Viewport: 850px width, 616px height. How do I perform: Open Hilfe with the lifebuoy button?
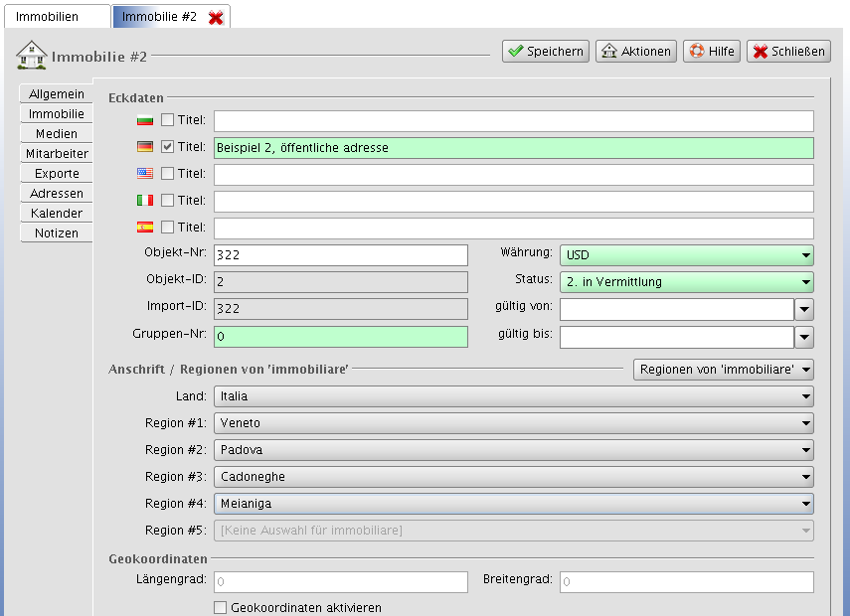pyautogui.click(x=711, y=52)
